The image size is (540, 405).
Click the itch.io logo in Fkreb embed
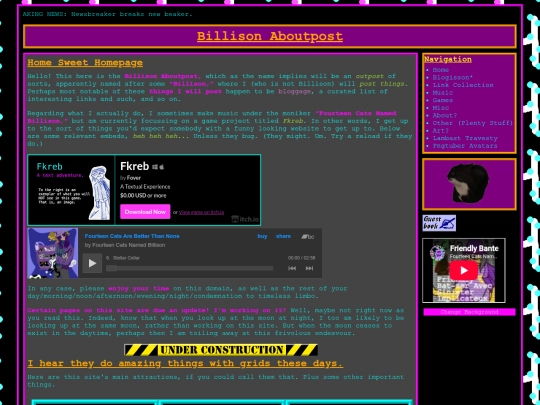(245, 219)
